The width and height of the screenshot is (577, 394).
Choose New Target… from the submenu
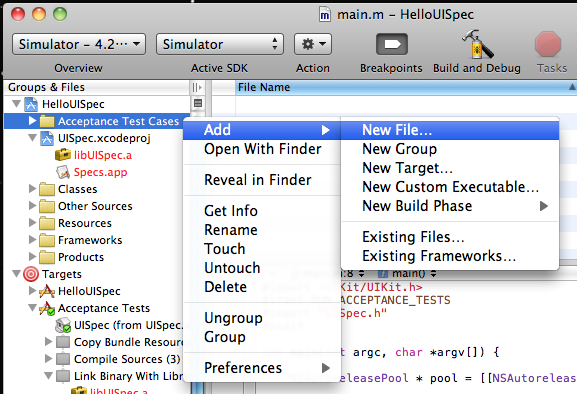click(x=450, y=168)
